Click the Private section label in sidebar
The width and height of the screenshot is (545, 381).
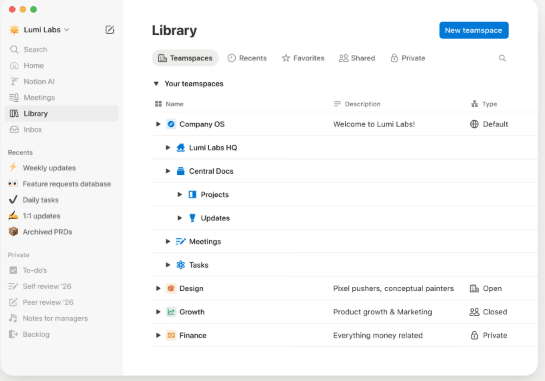(18, 255)
